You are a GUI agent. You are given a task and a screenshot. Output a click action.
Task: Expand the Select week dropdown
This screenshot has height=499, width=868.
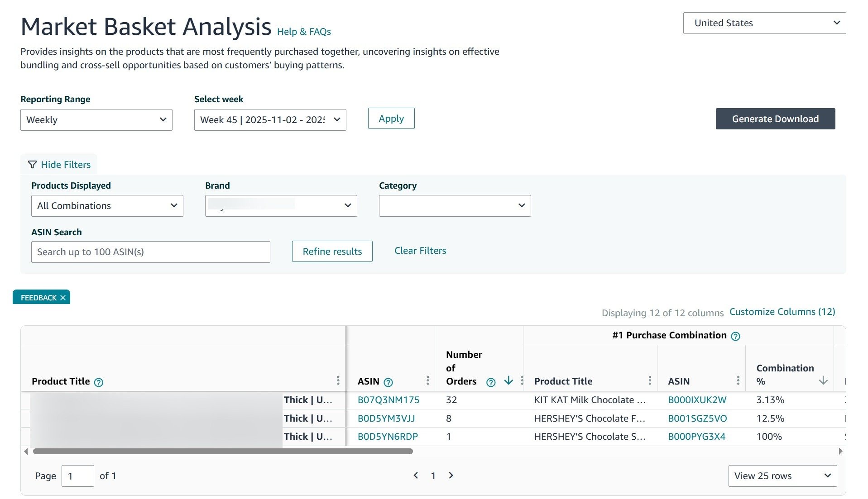click(x=270, y=120)
